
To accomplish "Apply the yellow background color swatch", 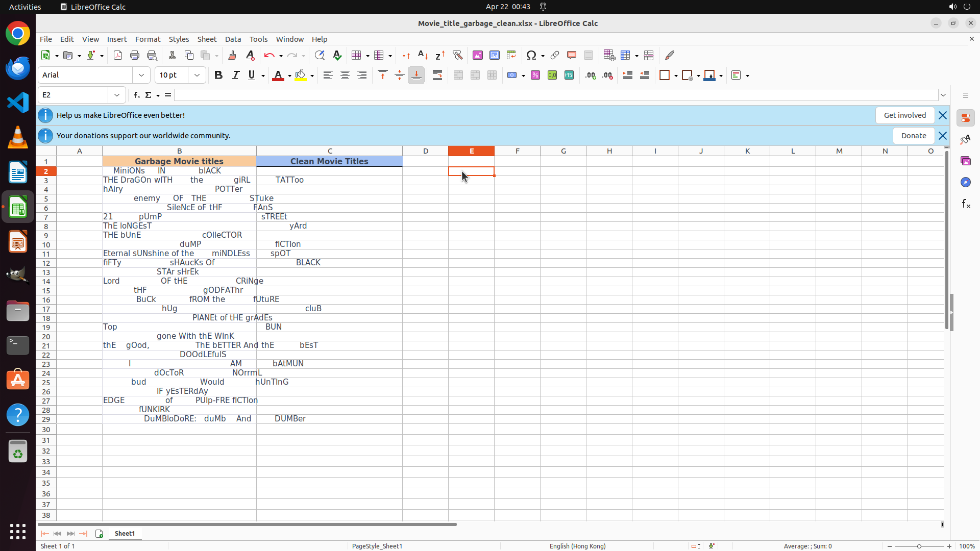I will point(301,76).
